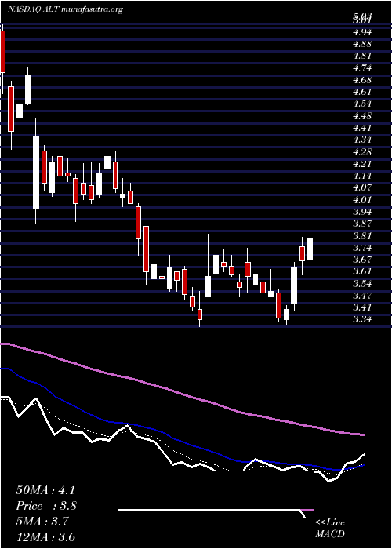Select the 4.14 price axis label
Screen dimensions: 392x549
[x=362, y=176]
